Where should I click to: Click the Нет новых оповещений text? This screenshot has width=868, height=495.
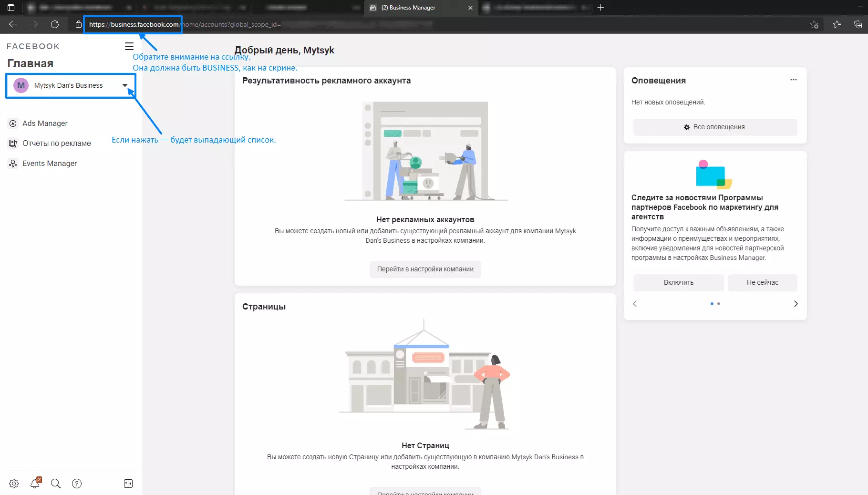coord(668,102)
